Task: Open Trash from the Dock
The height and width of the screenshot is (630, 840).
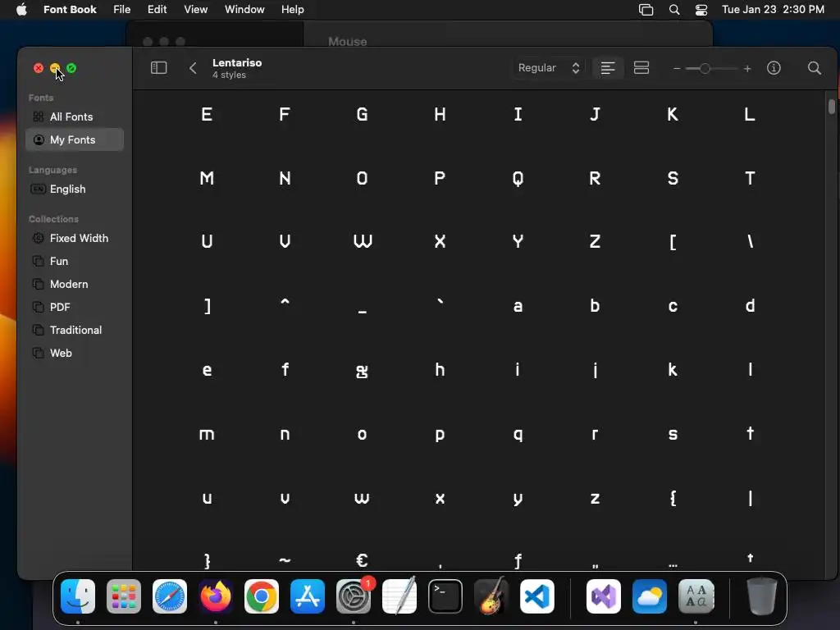Action: coord(762,596)
